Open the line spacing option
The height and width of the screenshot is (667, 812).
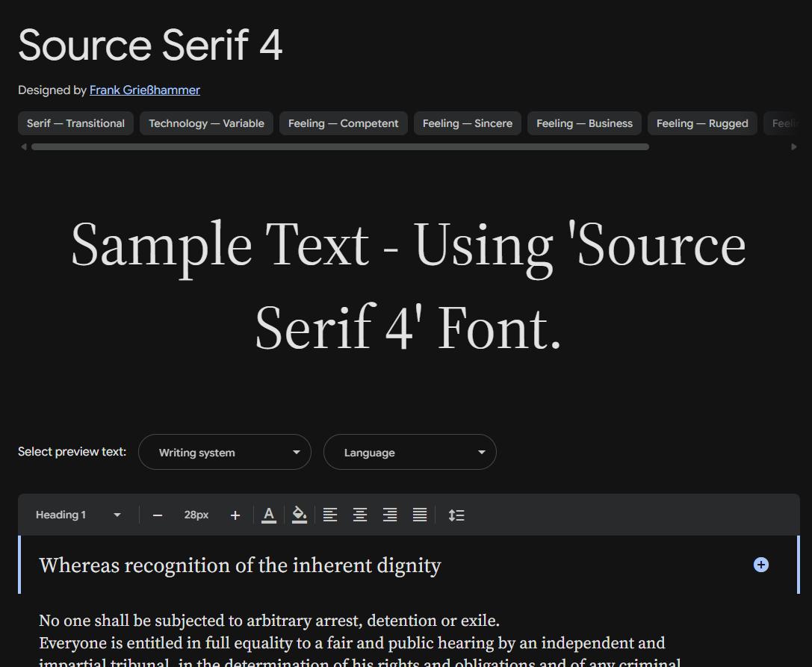click(456, 515)
